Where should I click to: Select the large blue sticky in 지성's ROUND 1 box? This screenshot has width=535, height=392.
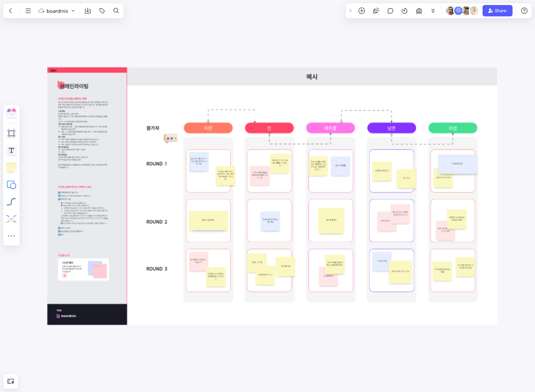pos(458,164)
